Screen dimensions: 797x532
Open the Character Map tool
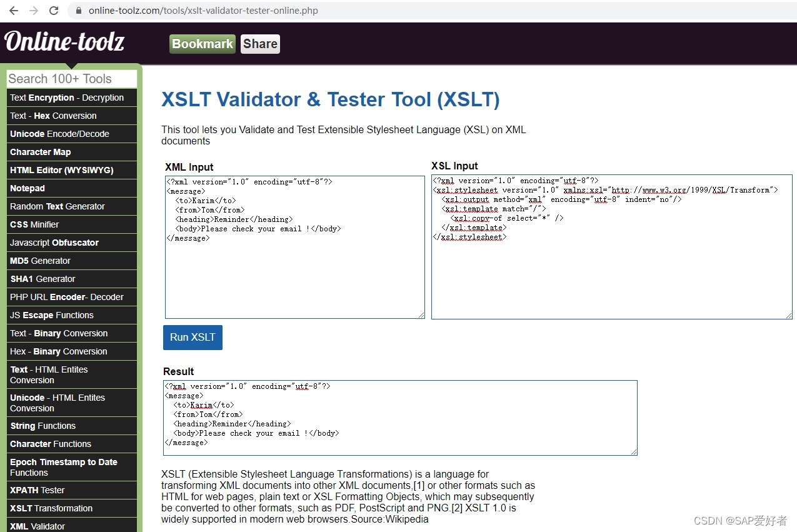pos(40,152)
